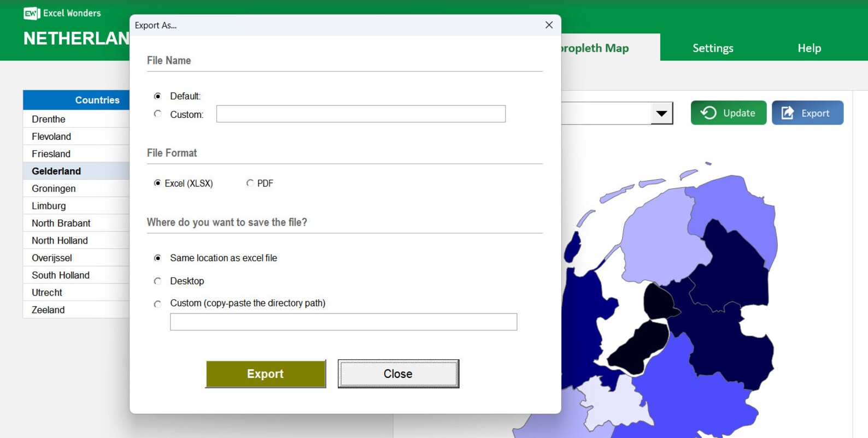The image size is (868, 438).
Task: Click the custom file name text field
Action: pyautogui.click(x=361, y=114)
